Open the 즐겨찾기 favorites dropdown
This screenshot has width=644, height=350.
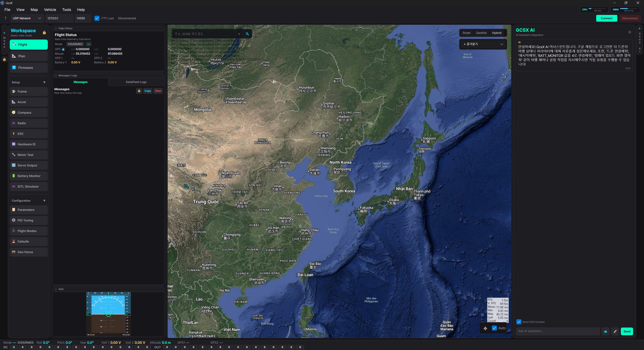pyautogui.click(x=483, y=44)
